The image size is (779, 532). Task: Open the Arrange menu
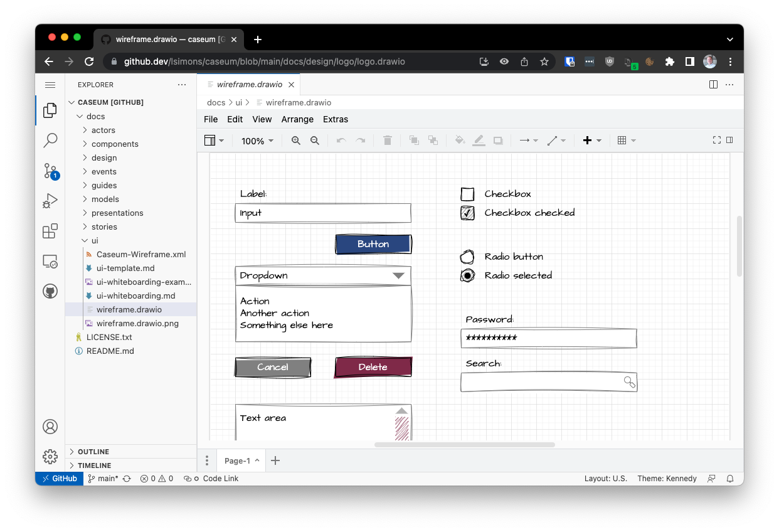(x=297, y=119)
